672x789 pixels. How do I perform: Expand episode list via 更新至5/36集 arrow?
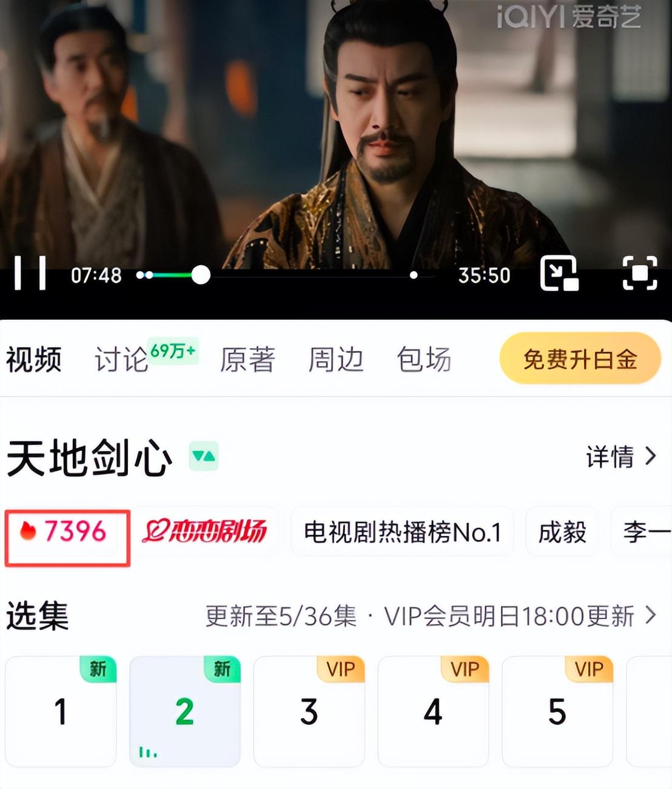651,615
